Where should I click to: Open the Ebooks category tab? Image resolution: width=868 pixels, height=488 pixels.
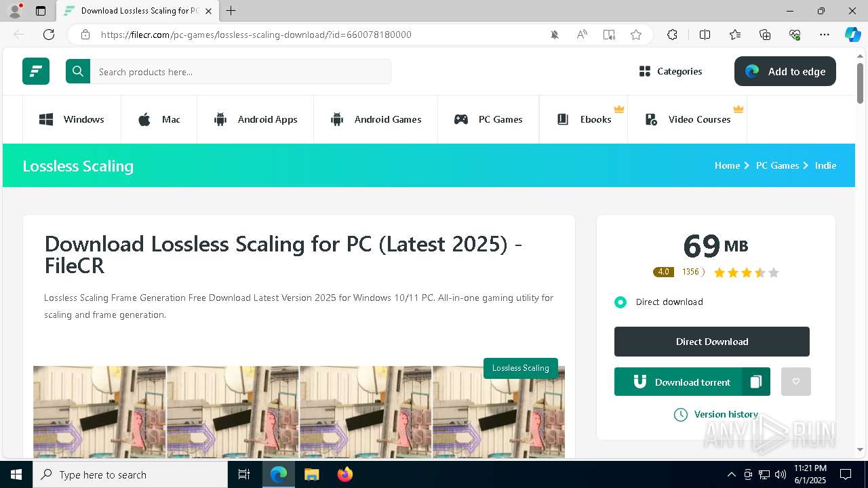coord(584,119)
